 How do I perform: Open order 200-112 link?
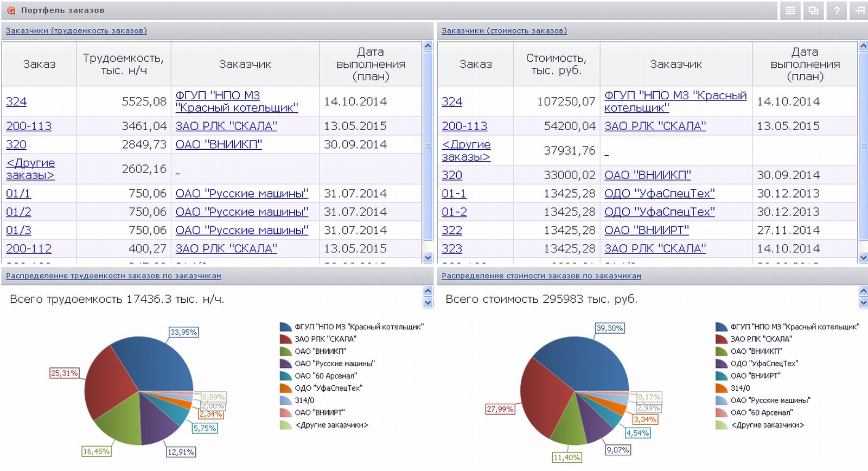point(29,249)
